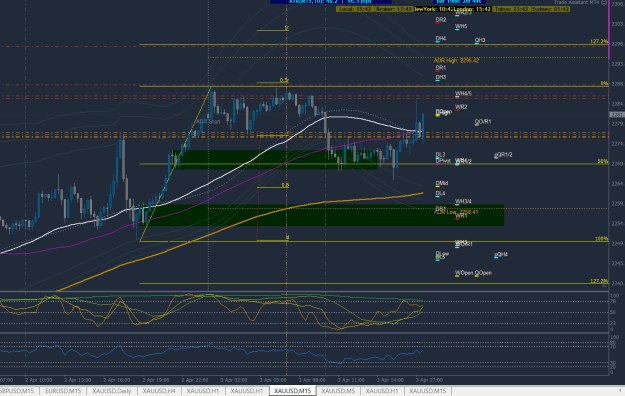The height and width of the screenshot is (396, 625).
Task: Select the WR1 level label
Action: coord(461,216)
